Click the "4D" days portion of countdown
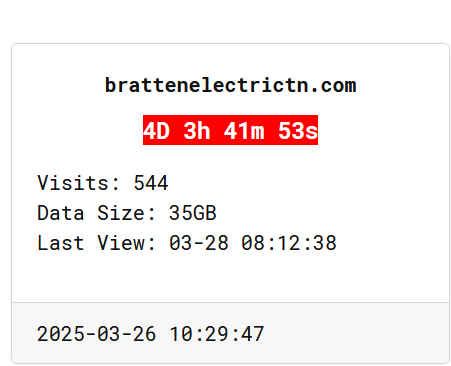This screenshot has height=366, width=451. 156,131
